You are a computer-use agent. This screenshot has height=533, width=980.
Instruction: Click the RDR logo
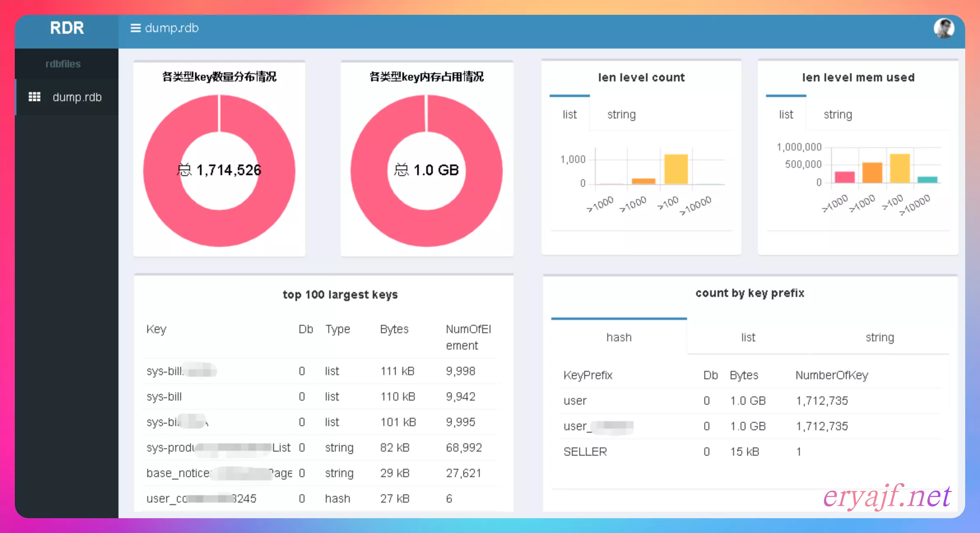tap(67, 28)
